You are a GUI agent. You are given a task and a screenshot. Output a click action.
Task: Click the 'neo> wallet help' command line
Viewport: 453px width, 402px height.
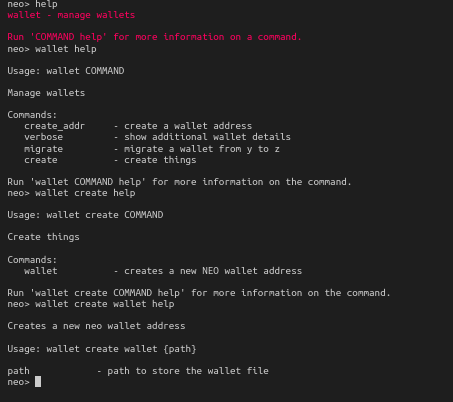tap(52, 49)
